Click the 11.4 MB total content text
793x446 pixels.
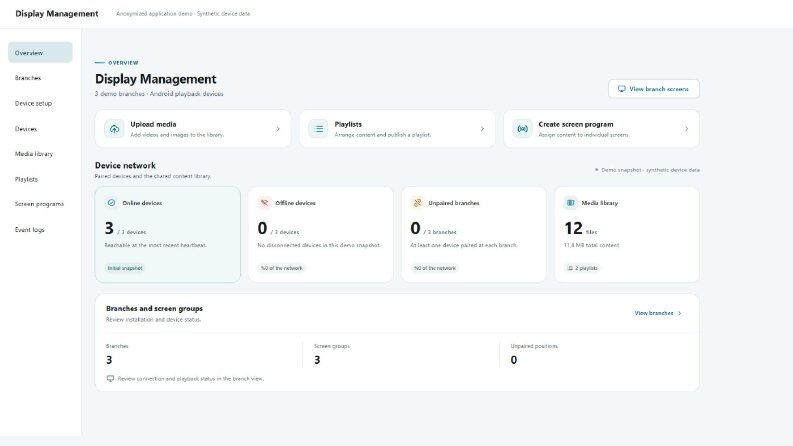591,245
